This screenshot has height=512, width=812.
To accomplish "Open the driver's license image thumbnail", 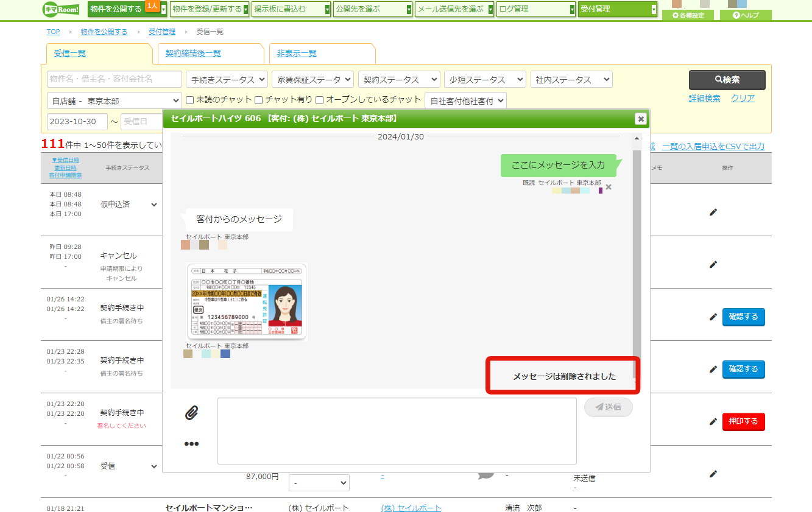I will [x=247, y=301].
